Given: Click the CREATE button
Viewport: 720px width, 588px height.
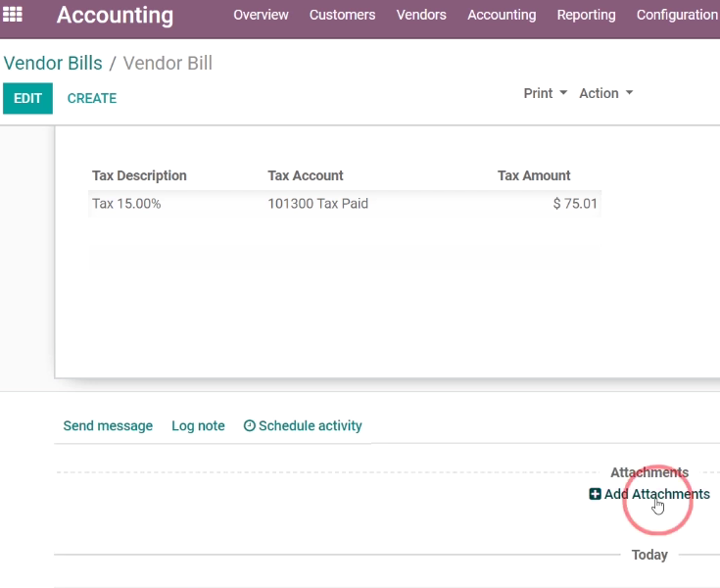Looking at the screenshot, I should pos(92,98).
